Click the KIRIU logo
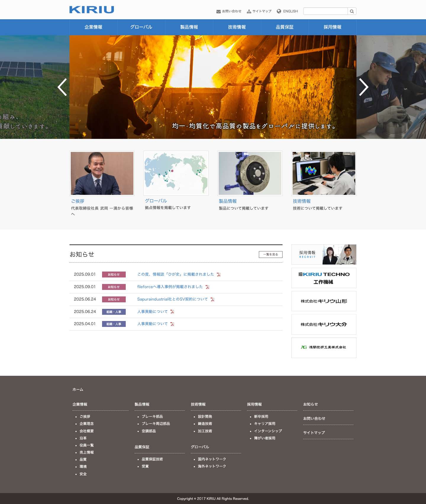 [x=92, y=10]
